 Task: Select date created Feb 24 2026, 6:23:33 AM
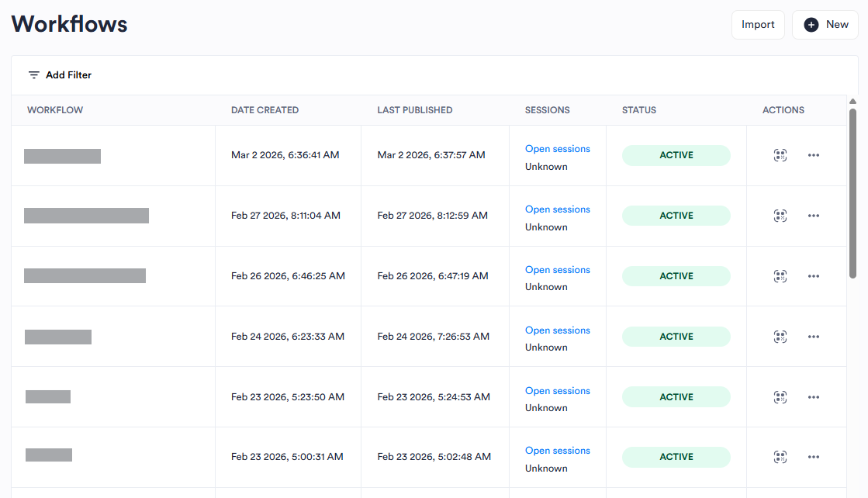click(x=288, y=337)
